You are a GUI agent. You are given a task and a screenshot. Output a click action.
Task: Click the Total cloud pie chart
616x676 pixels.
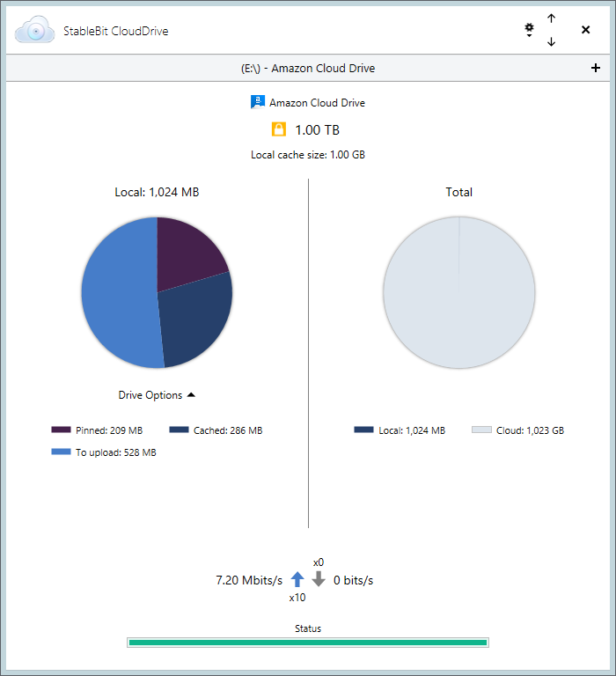click(x=459, y=293)
